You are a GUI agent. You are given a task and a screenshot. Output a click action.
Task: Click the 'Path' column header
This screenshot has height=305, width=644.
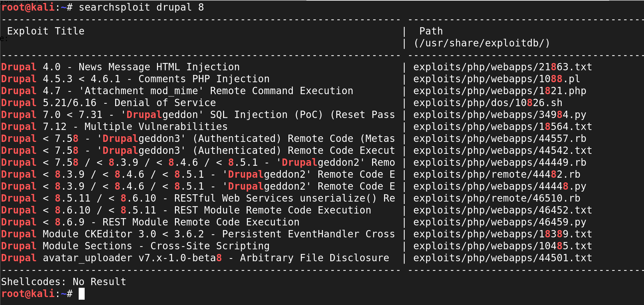pyautogui.click(x=431, y=31)
